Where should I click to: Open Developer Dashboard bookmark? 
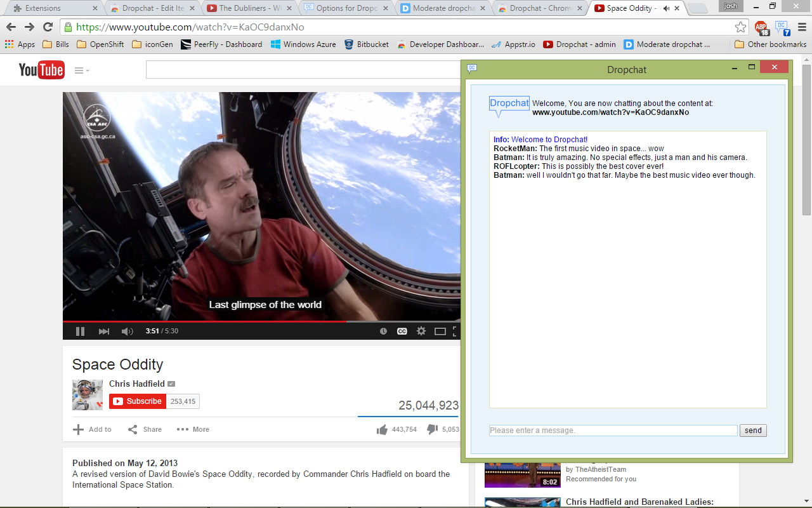[x=440, y=44]
